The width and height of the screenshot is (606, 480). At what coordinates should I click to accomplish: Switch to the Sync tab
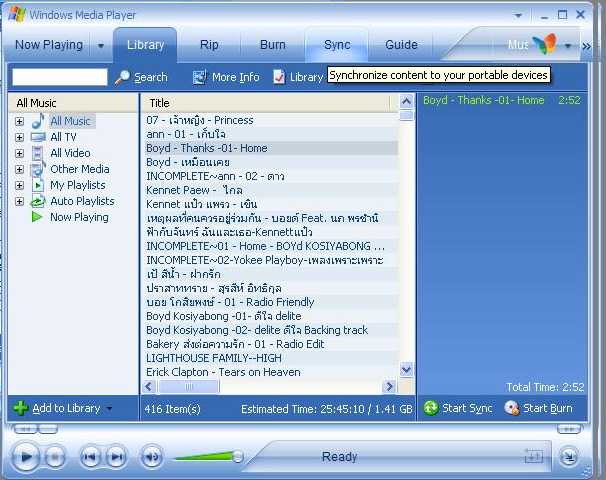point(337,45)
